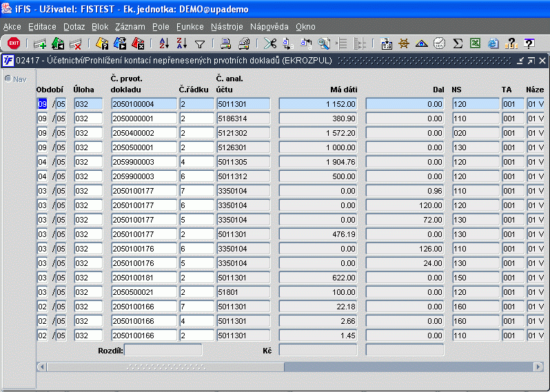The width and height of the screenshot is (550, 392).
Task: Click account field 5186314
Action: coord(243,118)
